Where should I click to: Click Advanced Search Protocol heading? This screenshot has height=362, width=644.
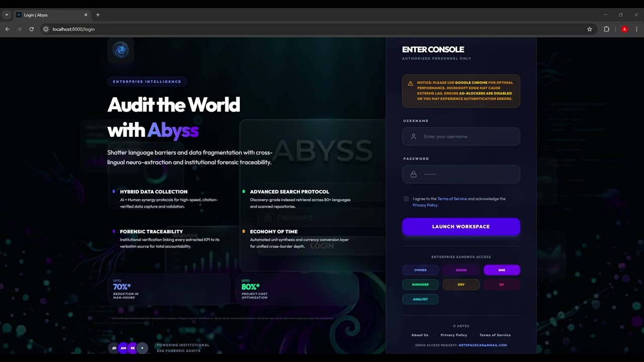289,192
